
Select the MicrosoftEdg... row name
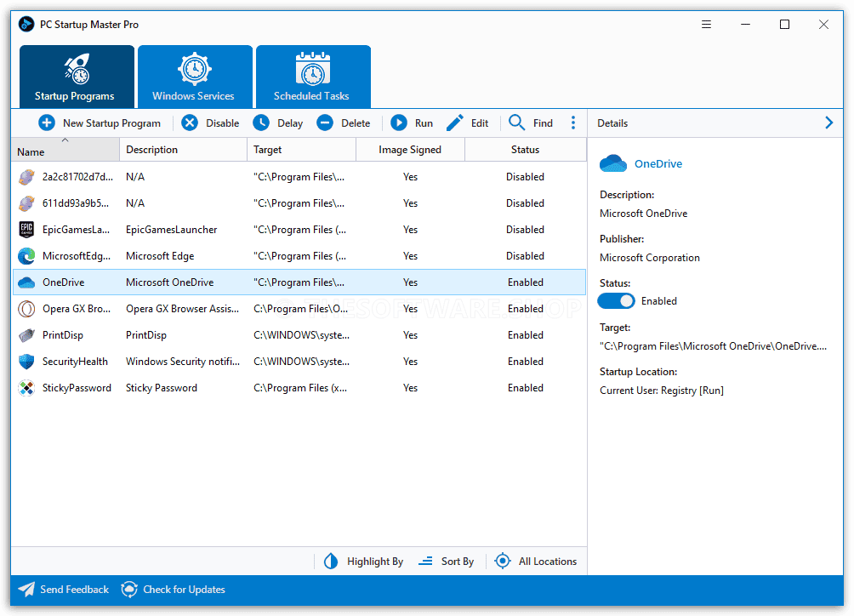[x=77, y=256]
